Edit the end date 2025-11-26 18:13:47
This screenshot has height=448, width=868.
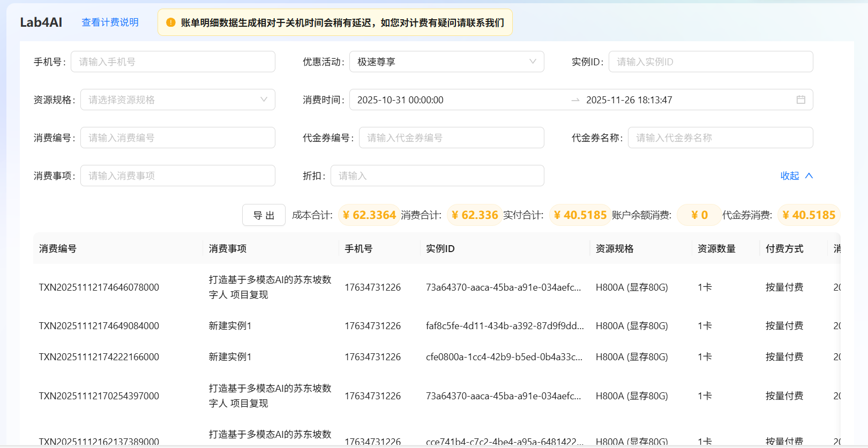click(x=629, y=100)
